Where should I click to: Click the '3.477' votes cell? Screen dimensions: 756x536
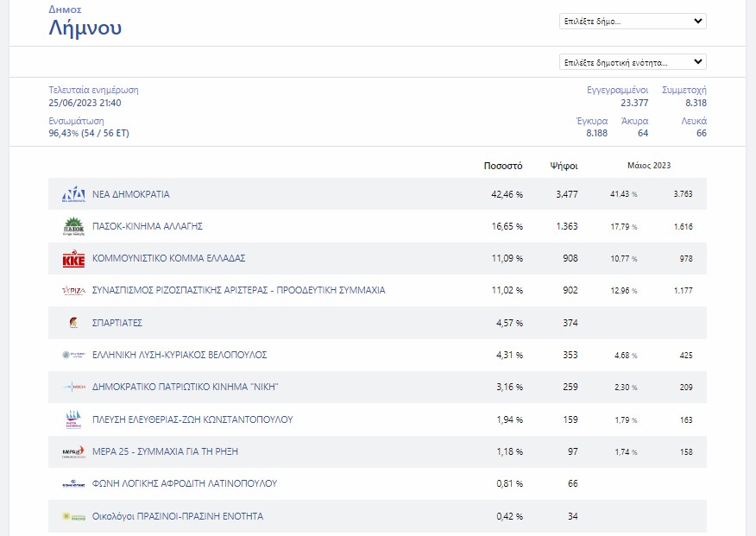point(566,194)
